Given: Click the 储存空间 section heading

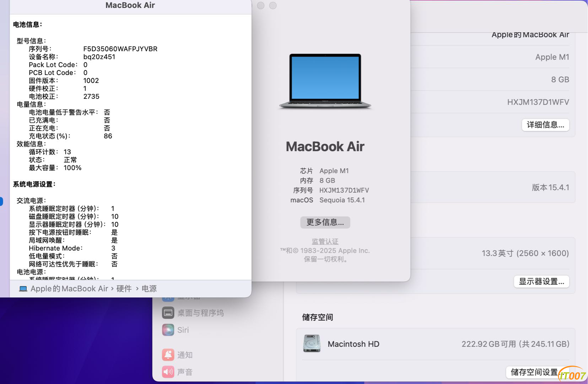Looking at the screenshot, I should click(317, 317).
